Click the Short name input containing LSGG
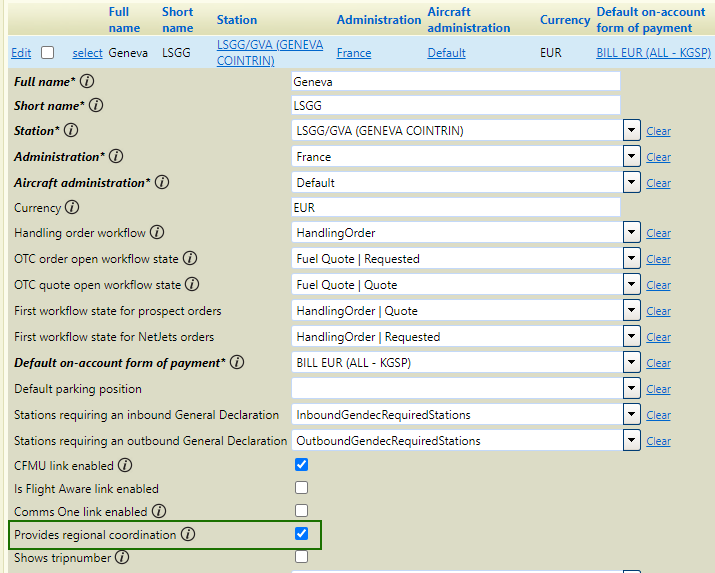The width and height of the screenshot is (715, 573). (x=456, y=105)
